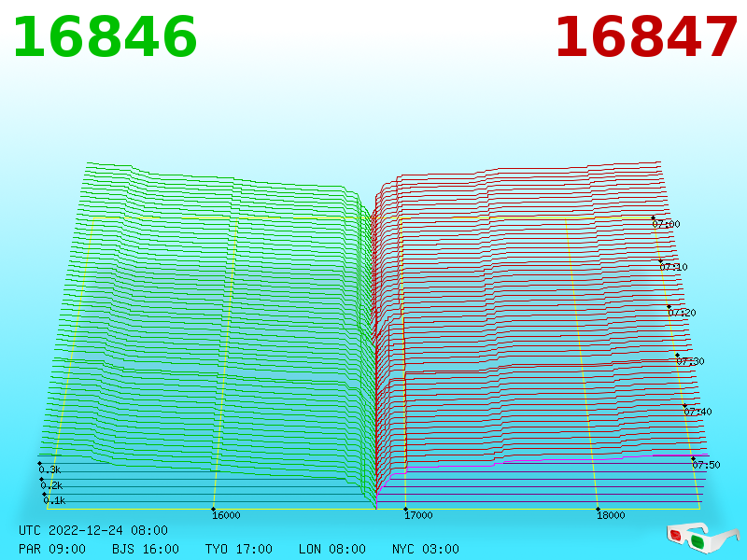Click the NYC 03:00 clock
Viewport: 747px width, 560px height.
(x=426, y=549)
